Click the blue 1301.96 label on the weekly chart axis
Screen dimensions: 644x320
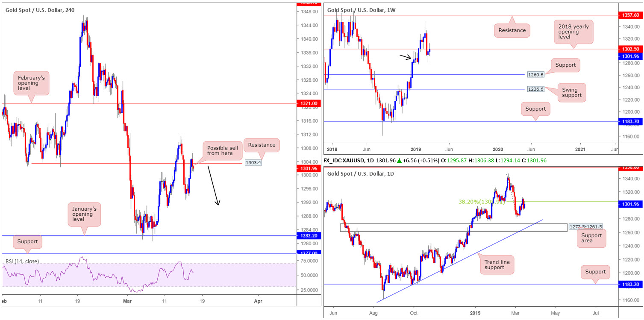(631, 56)
